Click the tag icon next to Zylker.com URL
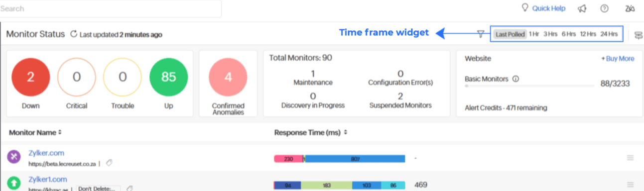Screen dimensions: 644x191 109,163
